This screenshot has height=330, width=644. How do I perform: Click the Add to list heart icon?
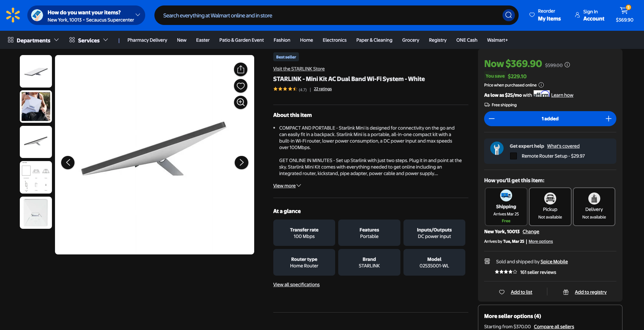click(502, 292)
